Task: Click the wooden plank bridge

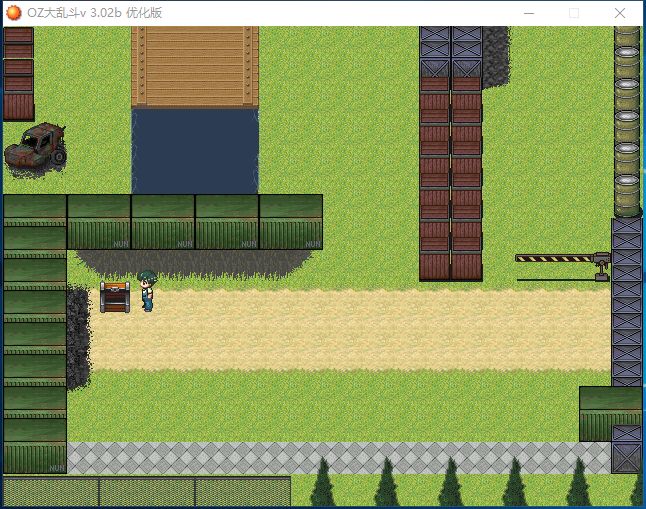Action: (195, 67)
